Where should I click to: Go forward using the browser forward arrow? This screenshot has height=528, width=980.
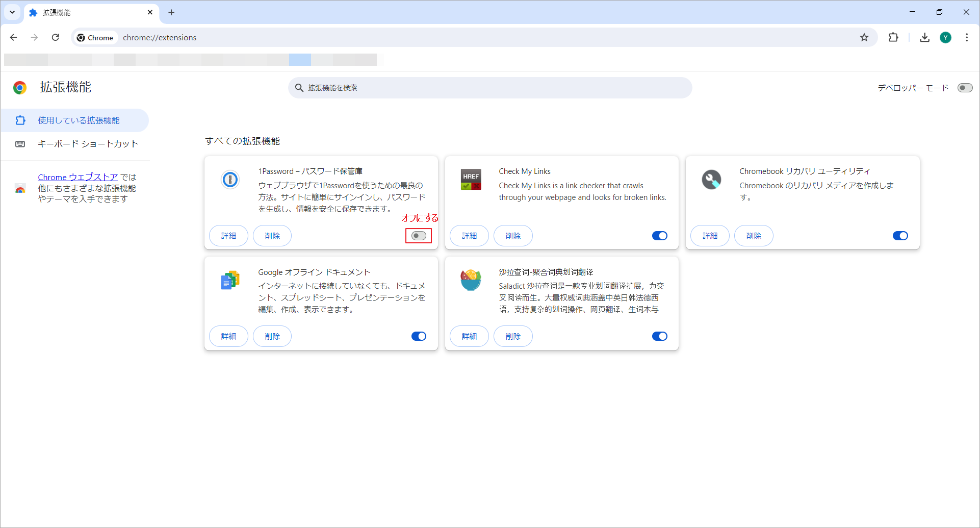coord(34,37)
